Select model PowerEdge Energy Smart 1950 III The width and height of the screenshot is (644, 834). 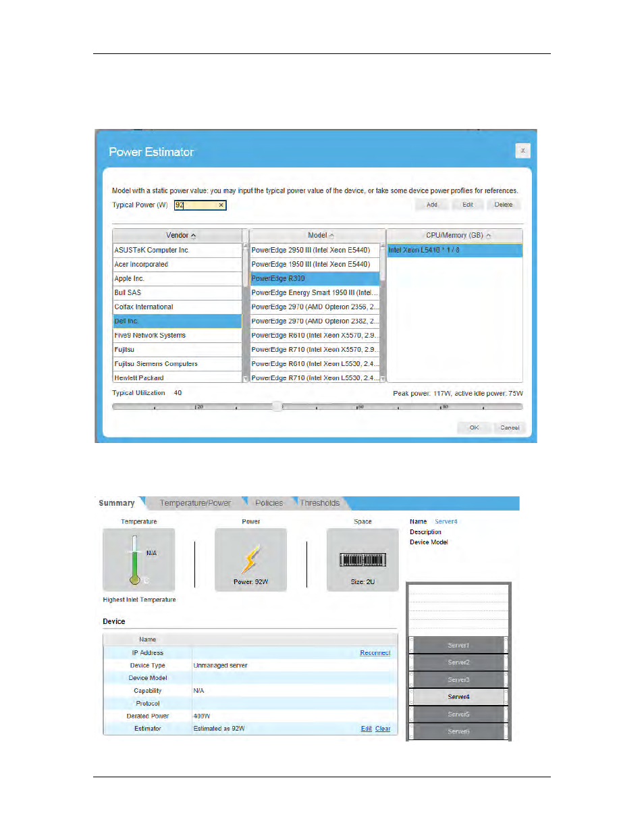pos(315,293)
